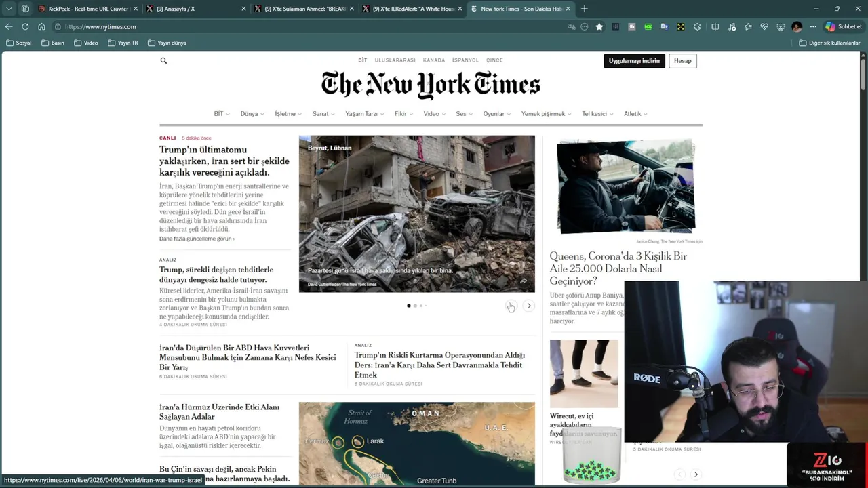Click the favorite star in the address bar
The width and height of the screenshot is (868, 488).
(599, 26)
